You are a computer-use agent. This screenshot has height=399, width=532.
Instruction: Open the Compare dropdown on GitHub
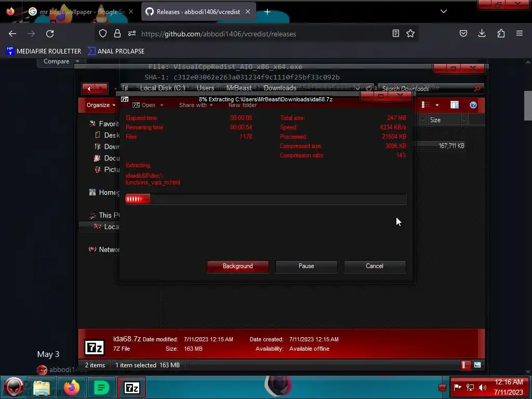pos(61,61)
